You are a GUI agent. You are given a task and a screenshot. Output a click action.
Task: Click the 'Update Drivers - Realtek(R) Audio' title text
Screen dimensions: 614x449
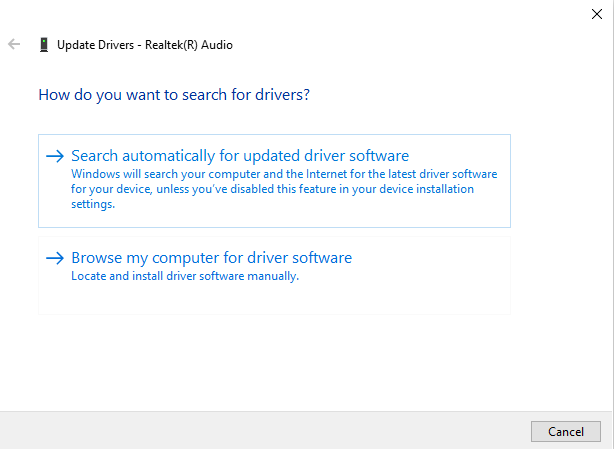[145, 45]
